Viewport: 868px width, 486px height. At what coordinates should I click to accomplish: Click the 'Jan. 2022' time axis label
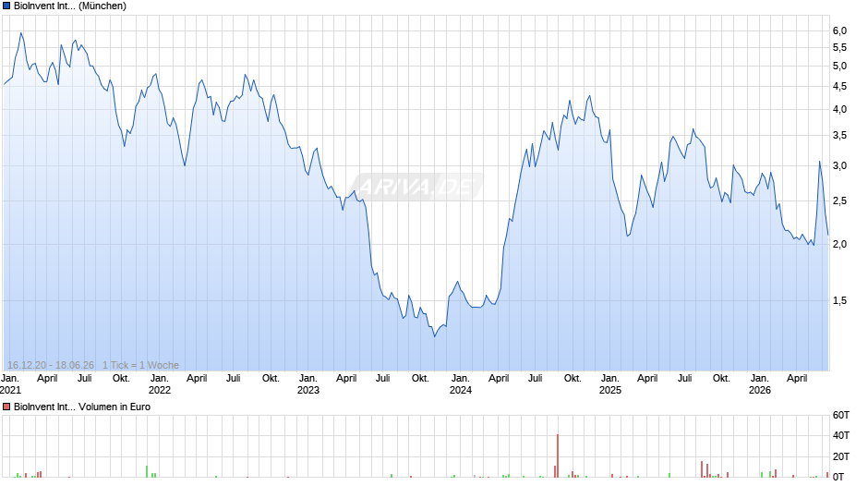[x=160, y=384]
